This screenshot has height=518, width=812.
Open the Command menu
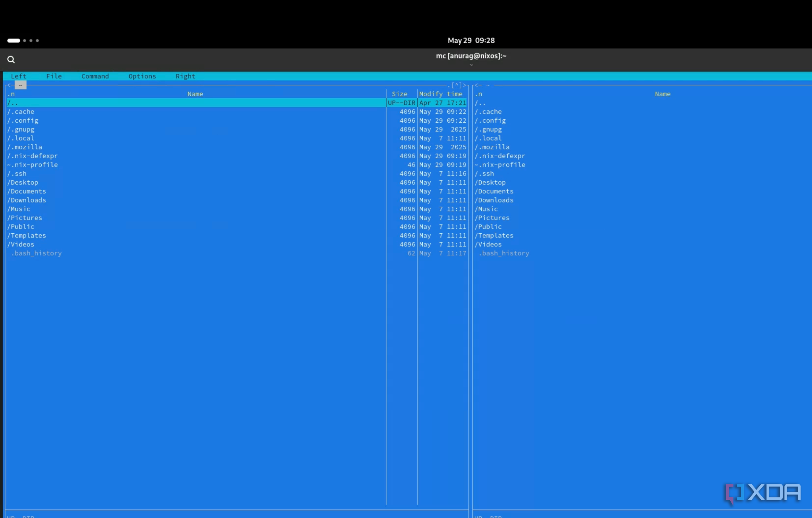[x=95, y=76]
